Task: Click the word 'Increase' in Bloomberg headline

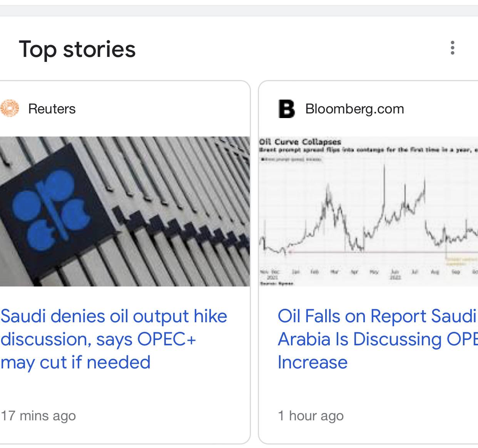Action: (x=313, y=362)
